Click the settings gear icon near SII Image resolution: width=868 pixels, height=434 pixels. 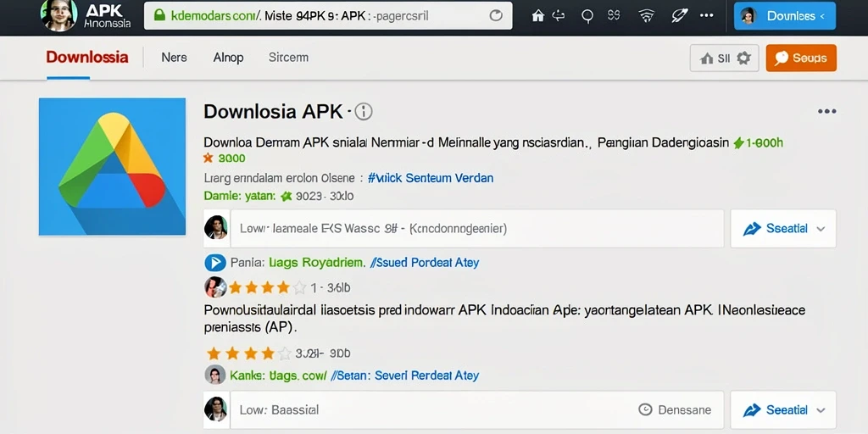point(744,58)
